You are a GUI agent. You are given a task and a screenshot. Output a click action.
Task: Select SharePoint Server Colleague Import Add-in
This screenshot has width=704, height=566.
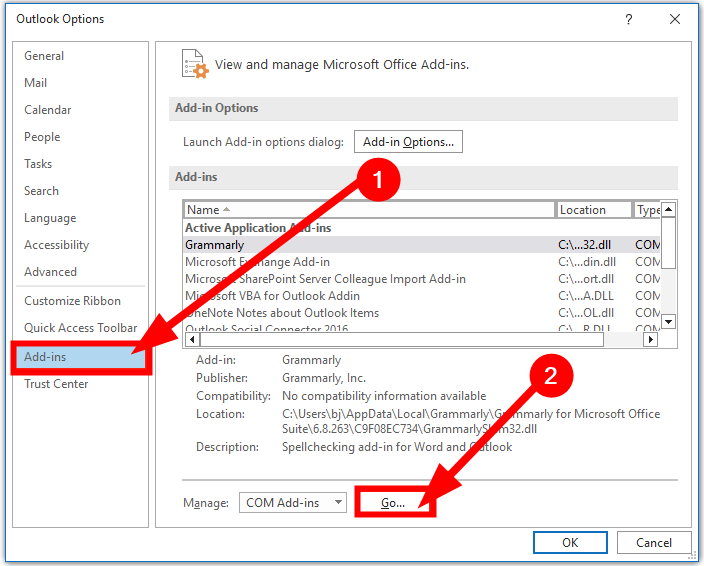point(422,279)
